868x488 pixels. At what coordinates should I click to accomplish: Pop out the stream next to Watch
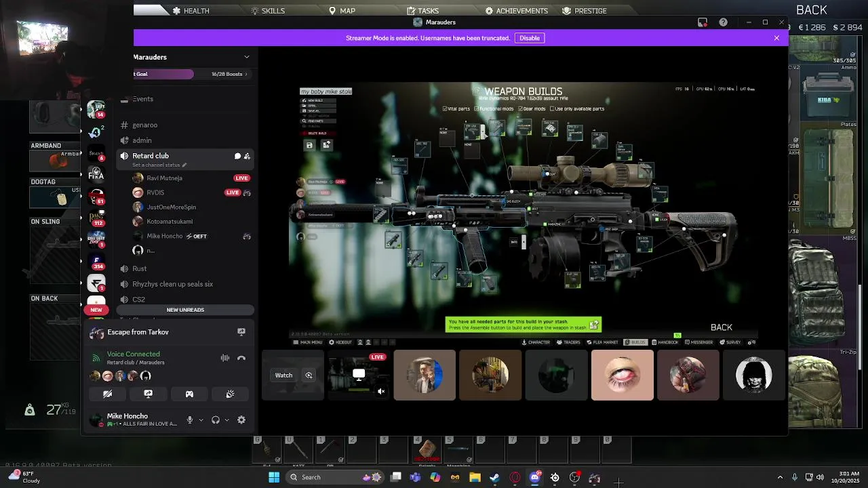point(309,375)
